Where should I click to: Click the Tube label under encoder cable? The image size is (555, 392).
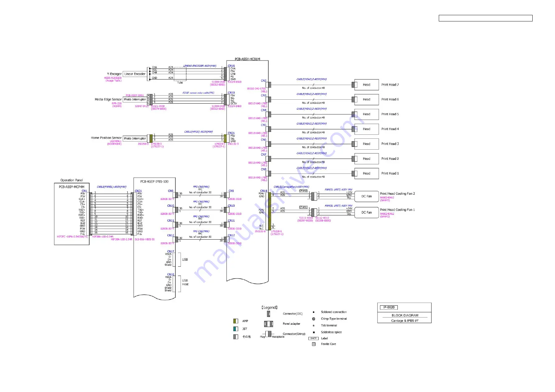point(180,83)
